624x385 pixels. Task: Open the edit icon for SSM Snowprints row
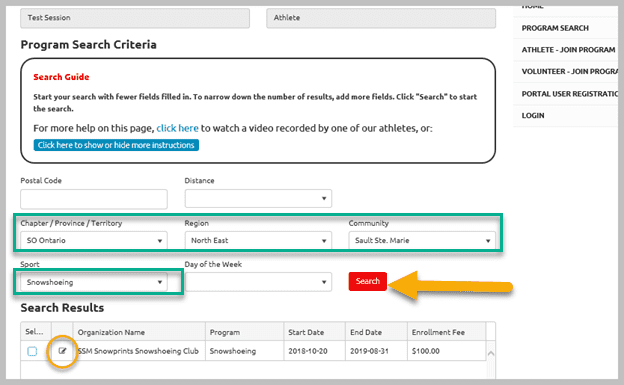click(x=62, y=351)
